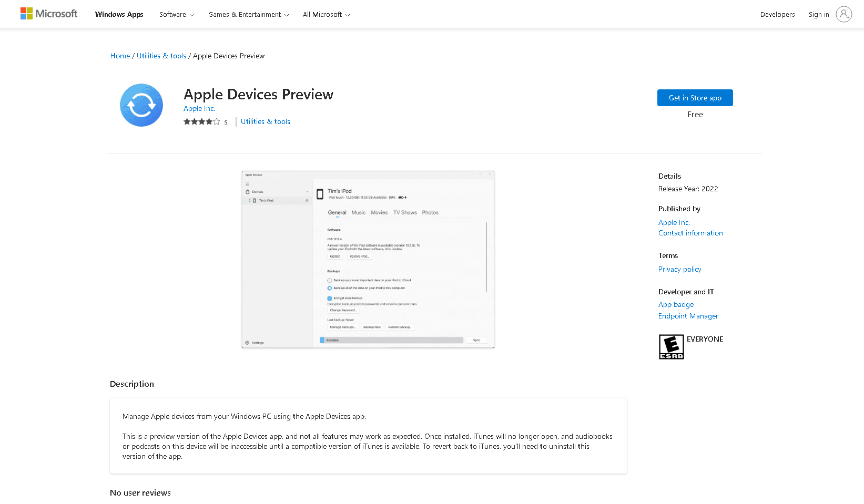864x504 pixels.
Task: Click the ESRB Everyone rating badge
Action: 672,347
